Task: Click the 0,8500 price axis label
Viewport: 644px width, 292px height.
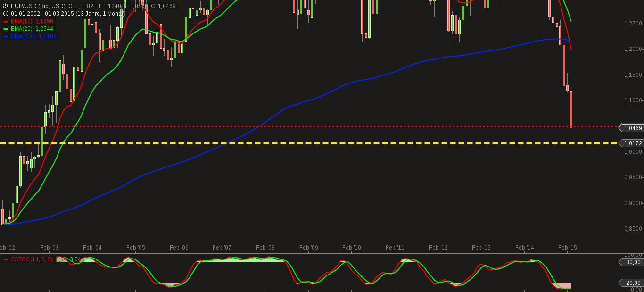Action: click(x=633, y=229)
